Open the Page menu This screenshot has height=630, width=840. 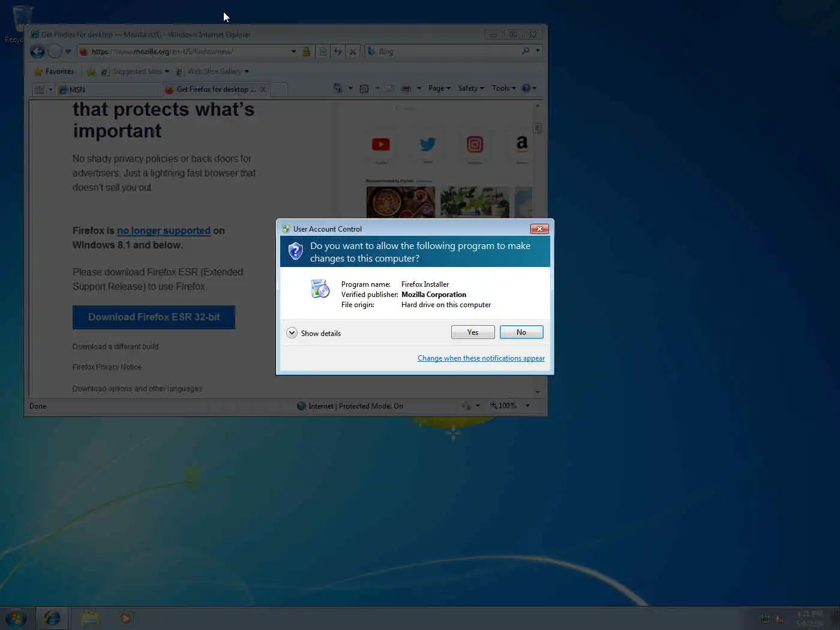pos(439,88)
